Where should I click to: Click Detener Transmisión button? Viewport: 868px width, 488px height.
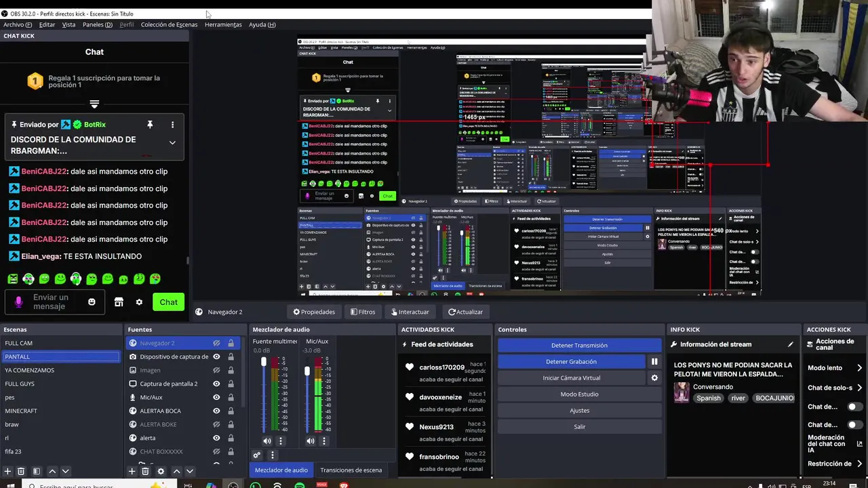tap(579, 345)
